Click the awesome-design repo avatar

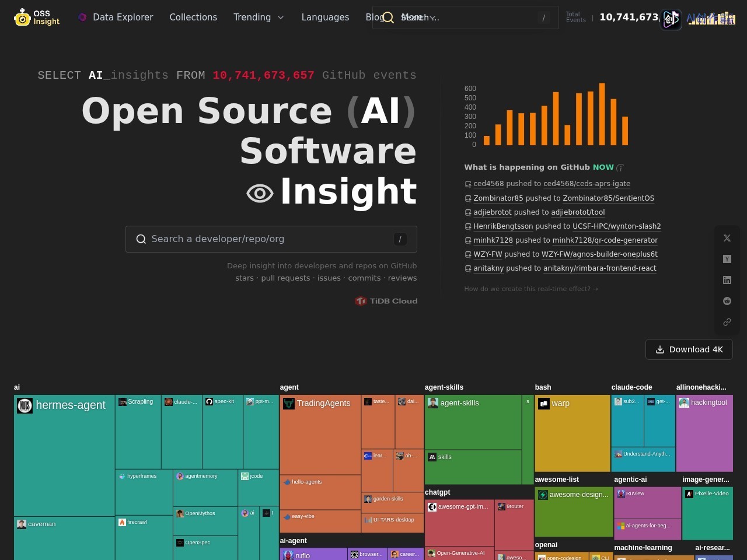[x=543, y=495]
